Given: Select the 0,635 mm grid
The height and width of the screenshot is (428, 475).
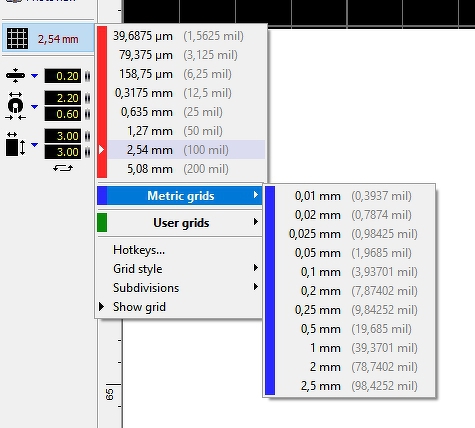Looking at the screenshot, I should point(186,112).
